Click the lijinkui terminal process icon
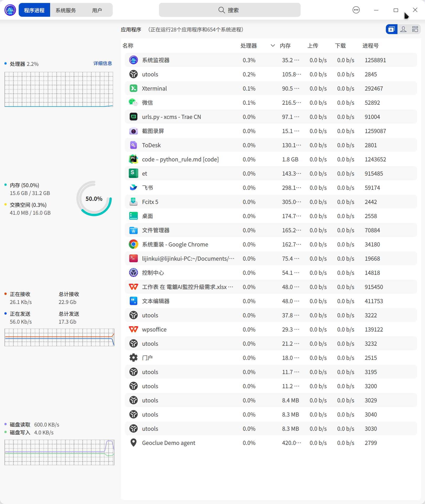 pos(134,259)
